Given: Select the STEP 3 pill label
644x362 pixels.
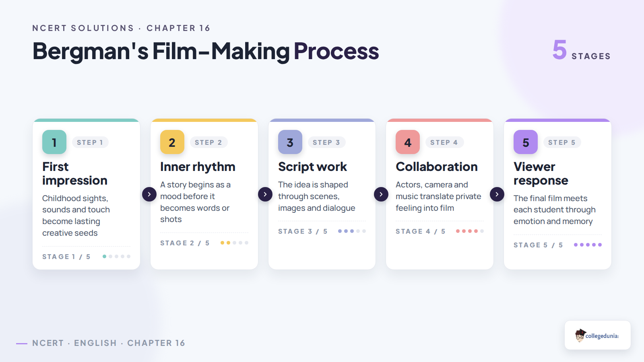Looking at the screenshot, I should [326, 142].
